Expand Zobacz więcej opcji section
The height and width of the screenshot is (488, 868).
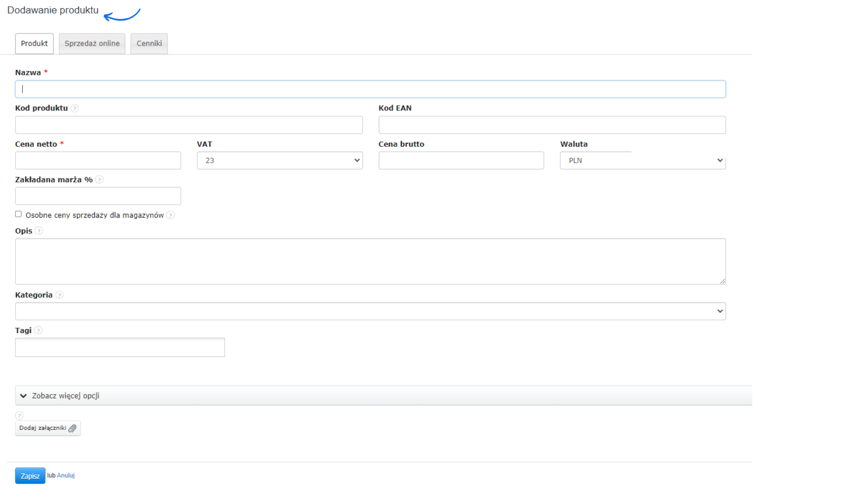coord(65,396)
